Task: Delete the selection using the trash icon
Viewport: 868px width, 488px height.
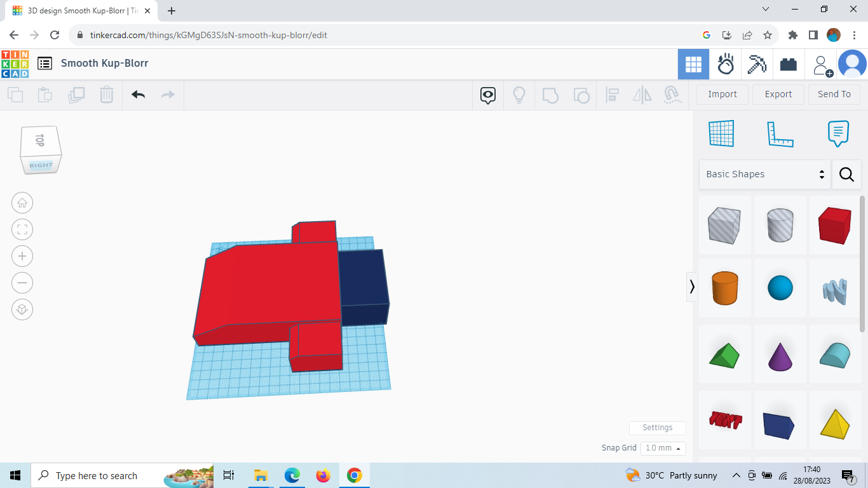Action: [x=106, y=94]
